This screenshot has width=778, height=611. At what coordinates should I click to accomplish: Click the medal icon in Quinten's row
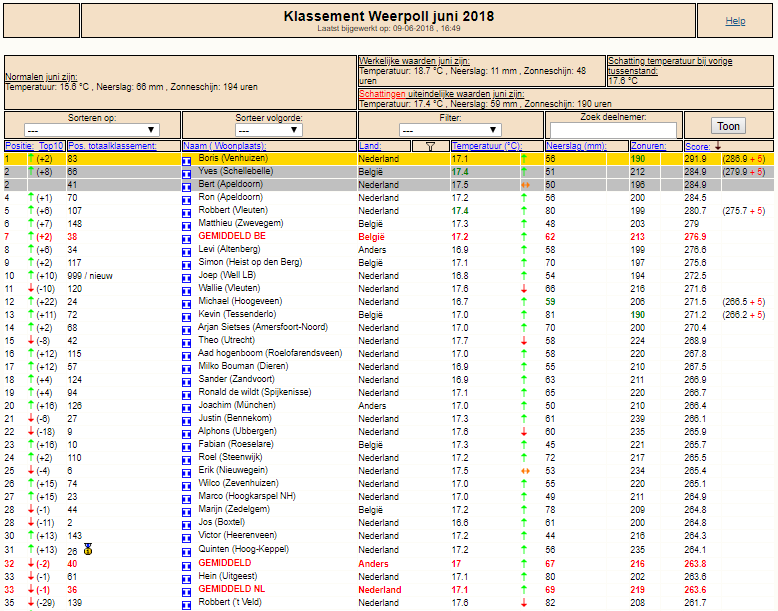click(x=88, y=549)
